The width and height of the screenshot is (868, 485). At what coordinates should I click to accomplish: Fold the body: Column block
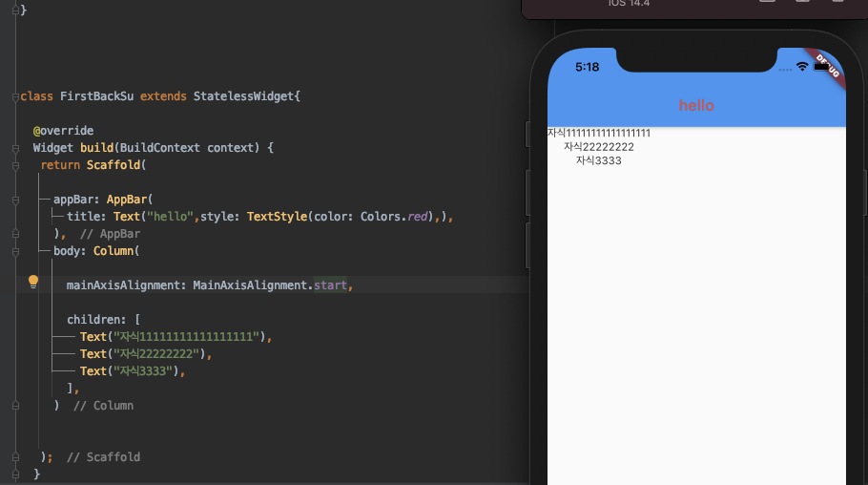tap(15, 252)
